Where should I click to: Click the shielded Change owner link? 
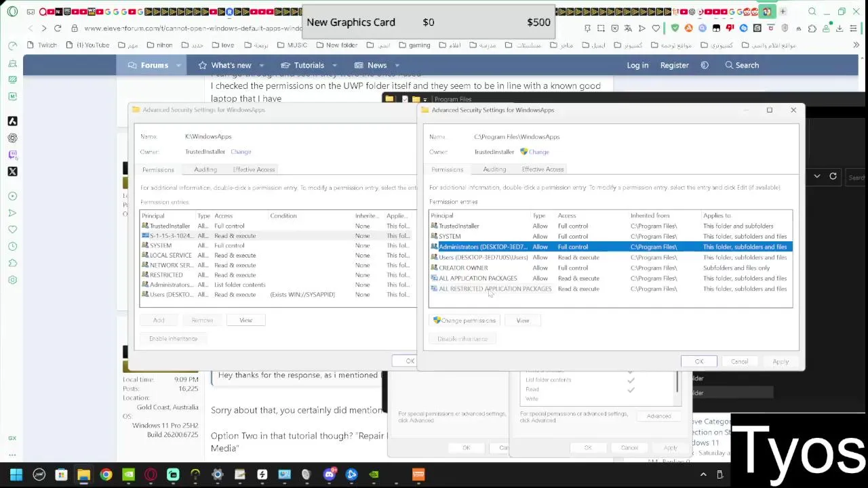pos(534,152)
